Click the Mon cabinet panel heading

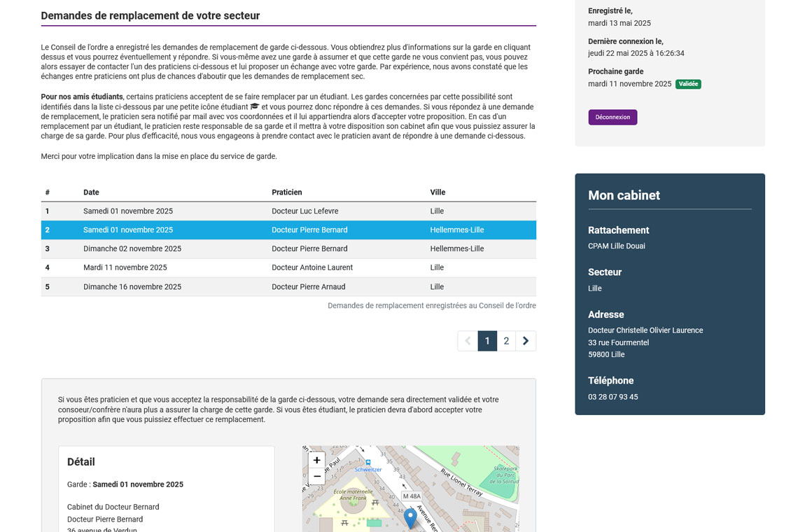tap(624, 195)
